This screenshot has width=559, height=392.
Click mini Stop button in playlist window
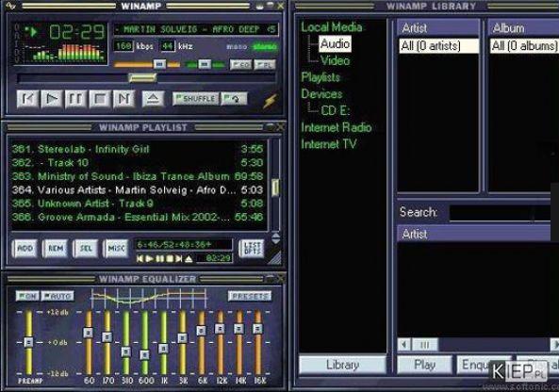click(170, 259)
